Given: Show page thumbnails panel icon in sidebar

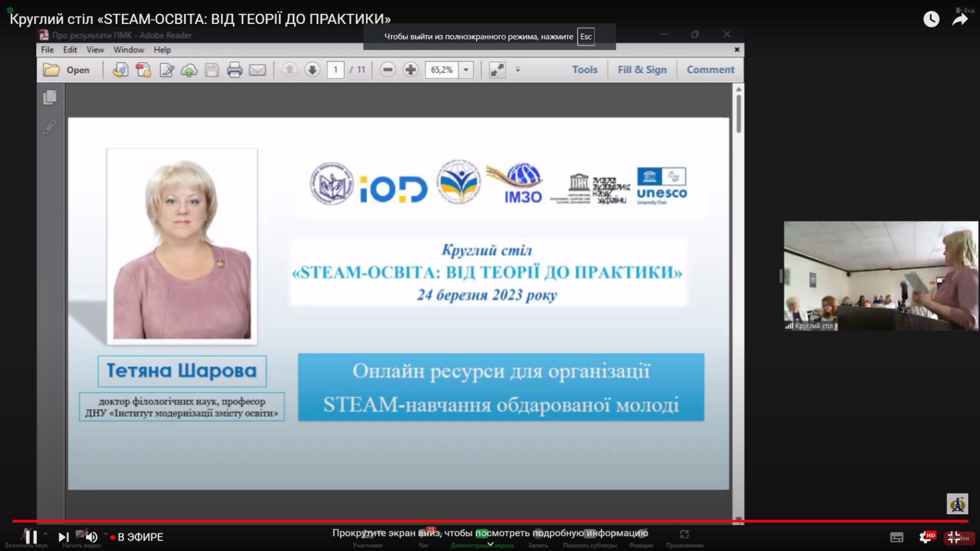Looking at the screenshot, I should point(50,97).
